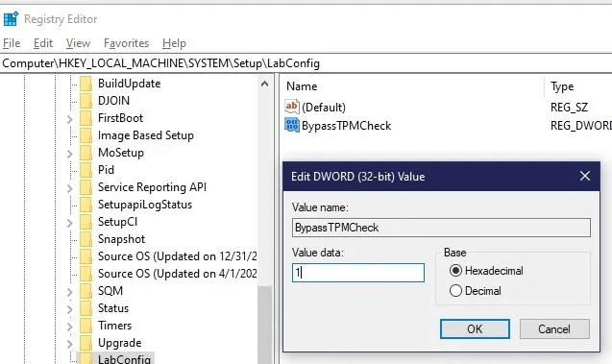Select the Snapshot key label
Screen dimensions: 612x364
pyautogui.click(x=121, y=239)
